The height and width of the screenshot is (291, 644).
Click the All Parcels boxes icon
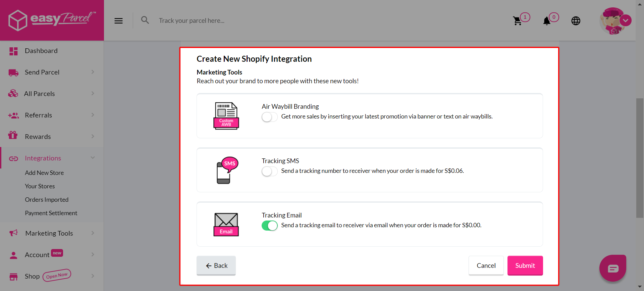13,94
